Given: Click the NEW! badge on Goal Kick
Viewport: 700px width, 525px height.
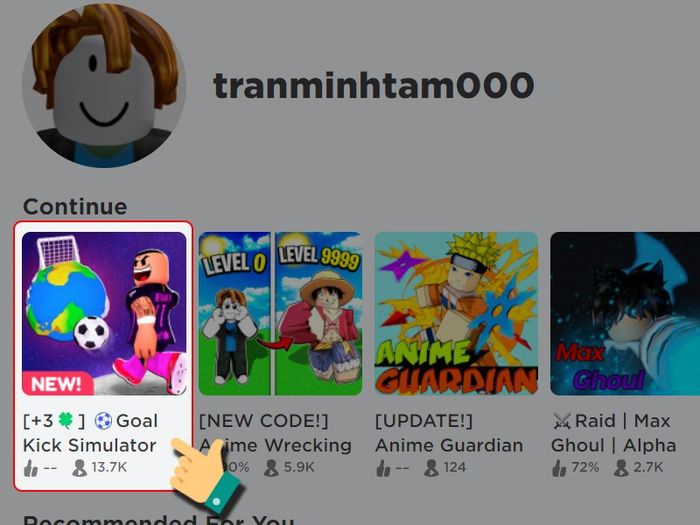Looking at the screenshot, I should pos(57,384).
